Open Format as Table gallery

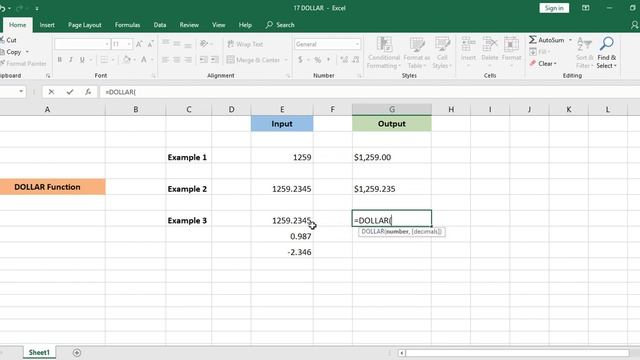point(417,53)
